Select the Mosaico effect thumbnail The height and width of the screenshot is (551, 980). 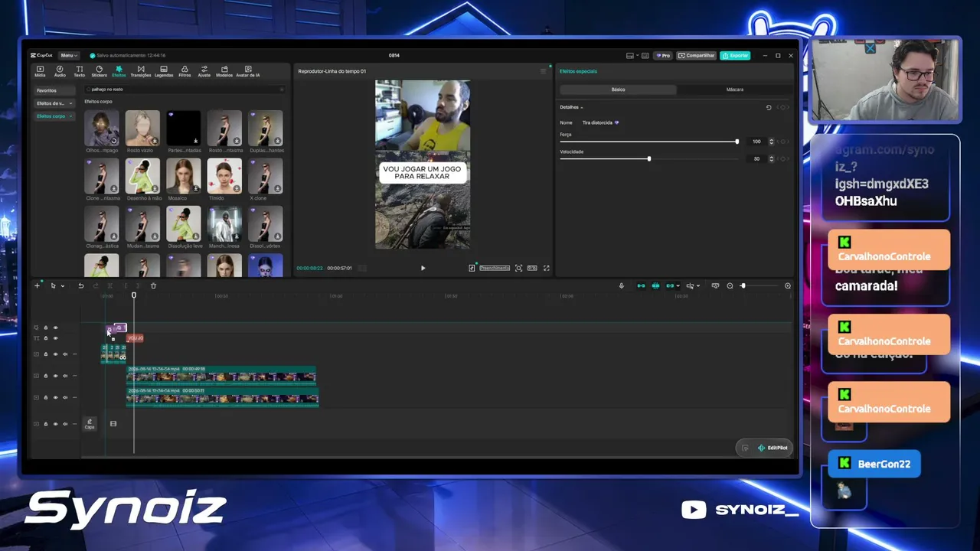(184, 176)
